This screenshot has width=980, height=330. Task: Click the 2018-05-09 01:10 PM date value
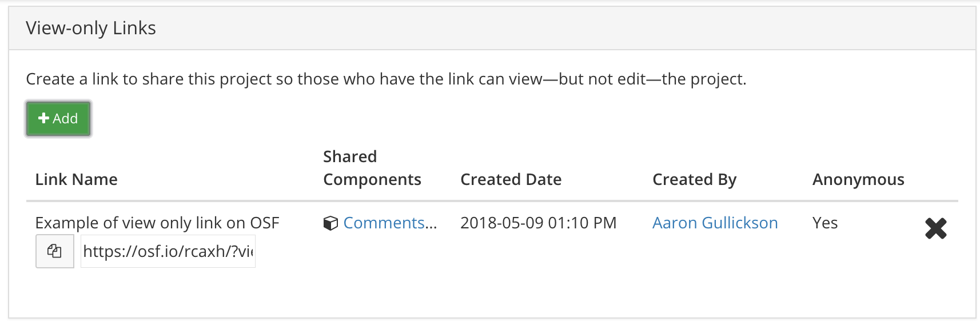(x=539, y=223)
